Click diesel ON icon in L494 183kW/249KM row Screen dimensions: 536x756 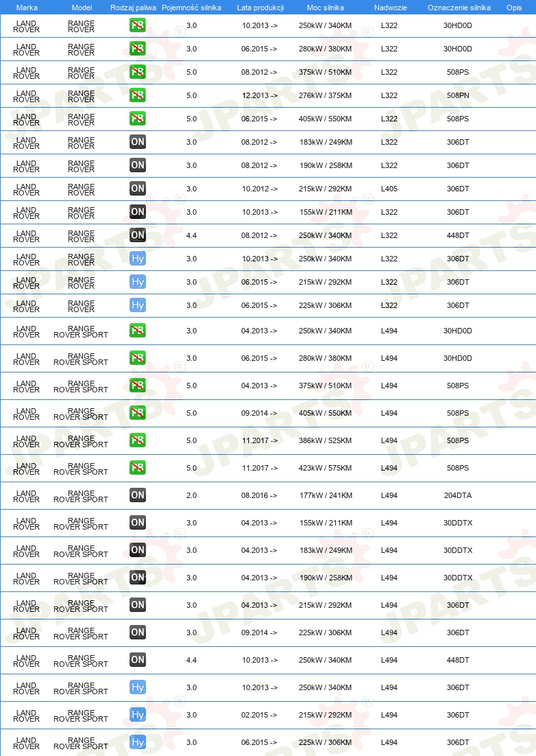(138, 550)
